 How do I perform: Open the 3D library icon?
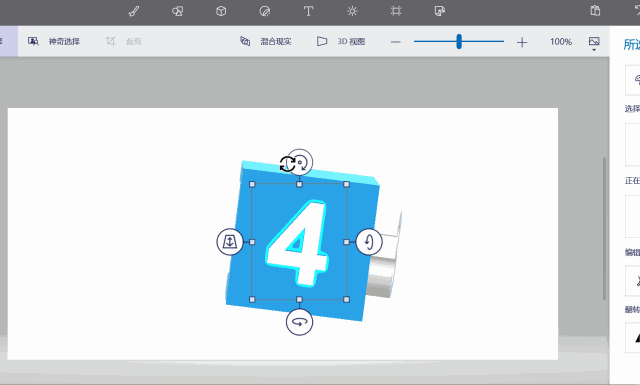click(440, 11)
